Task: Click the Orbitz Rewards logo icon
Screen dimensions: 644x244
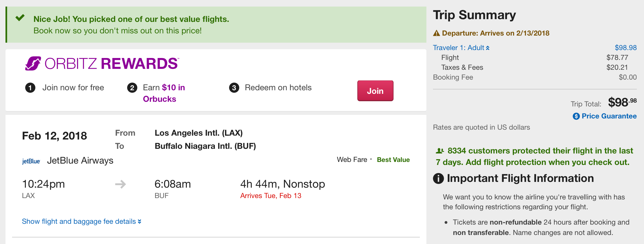Action: [x=33, y=63]
